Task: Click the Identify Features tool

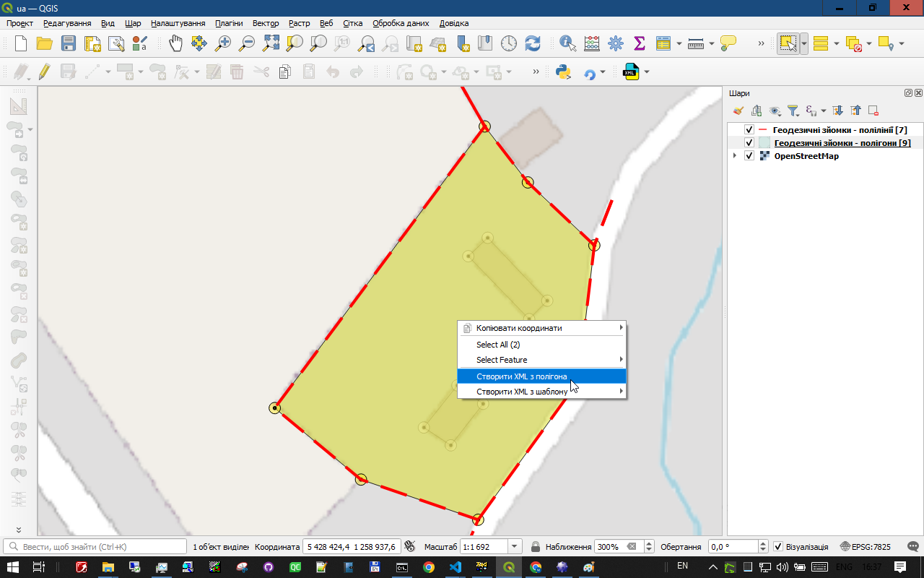Action: pos(568,43)
